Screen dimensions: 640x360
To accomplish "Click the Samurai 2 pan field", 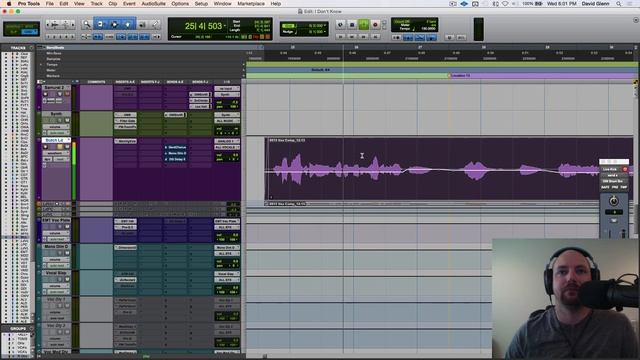I will click(227, 107).
